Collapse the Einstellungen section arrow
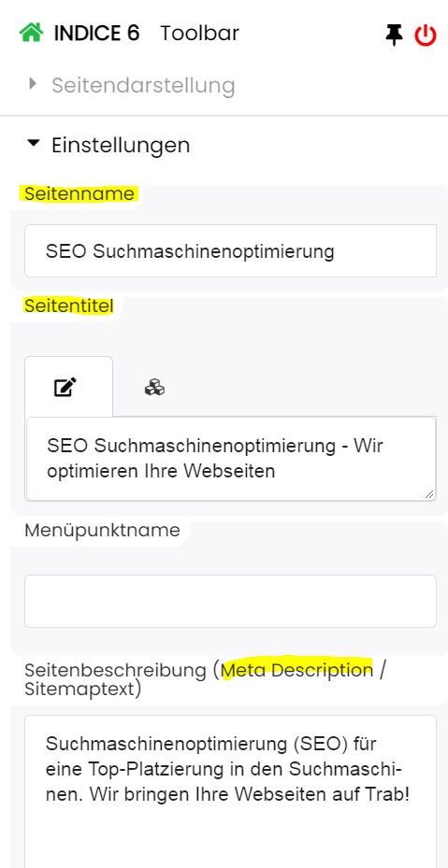The width and height of the screenshot is (448, 868). (x=34, y=143)
